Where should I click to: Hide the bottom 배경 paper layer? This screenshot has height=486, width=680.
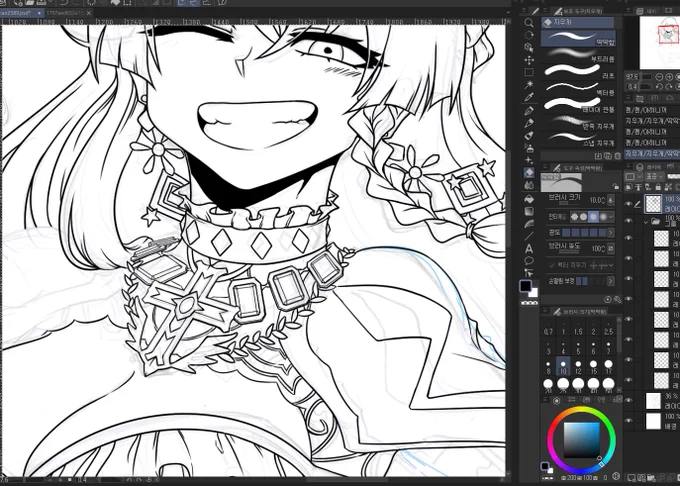[628, 421]
